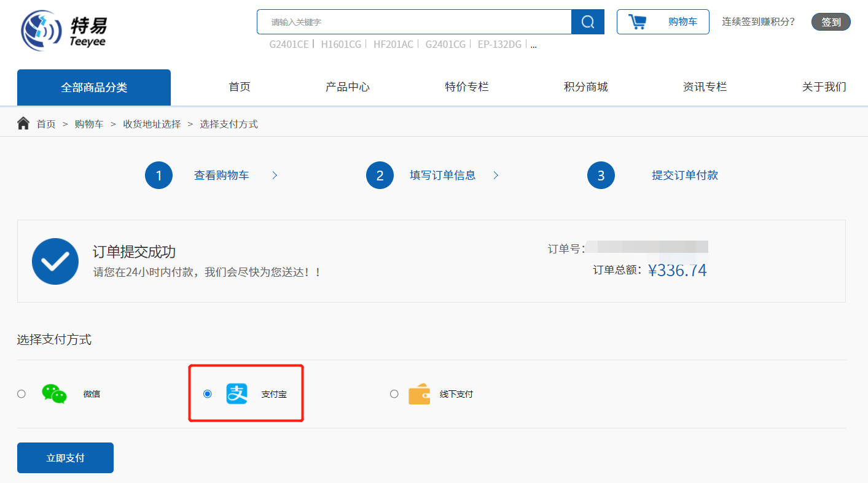This screenshot has height=483, width=868.
Task: Click the offline payment wallet icon
Action: [x=419, y=394]
